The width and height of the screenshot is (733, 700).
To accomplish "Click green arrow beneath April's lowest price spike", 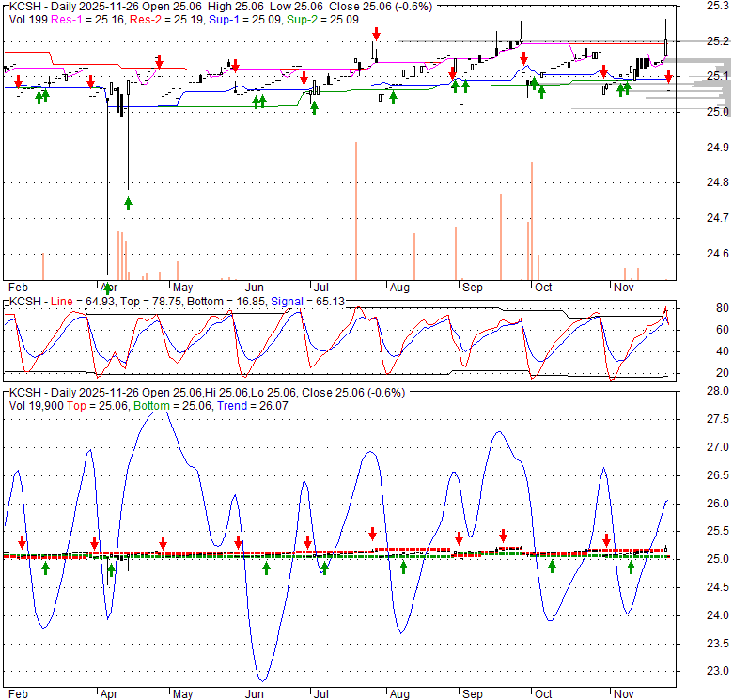I will pos(128,202).
